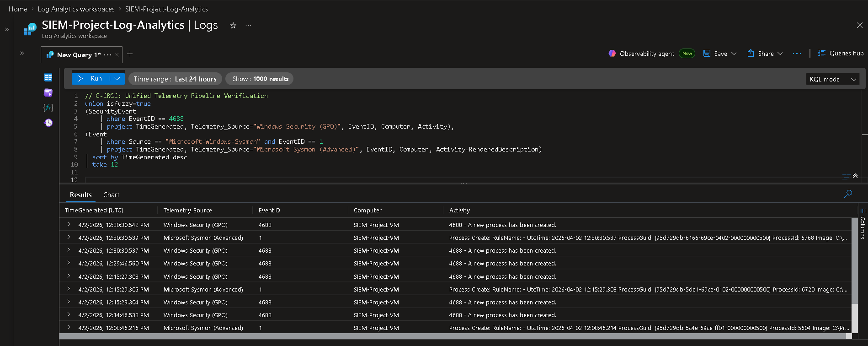The image size is (868, 346).
Task: Open the Tables icon in left sidebar
Action: (48, 77)
